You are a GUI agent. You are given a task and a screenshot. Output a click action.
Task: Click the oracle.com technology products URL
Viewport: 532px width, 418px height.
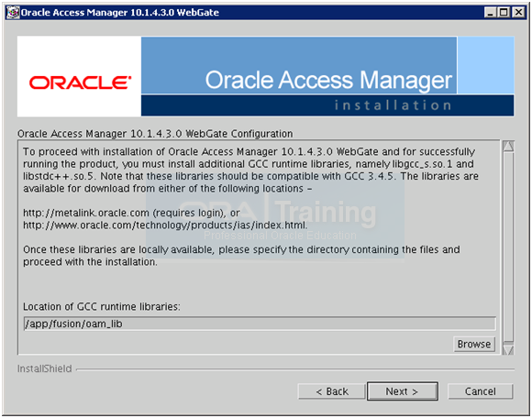(165, 225)
